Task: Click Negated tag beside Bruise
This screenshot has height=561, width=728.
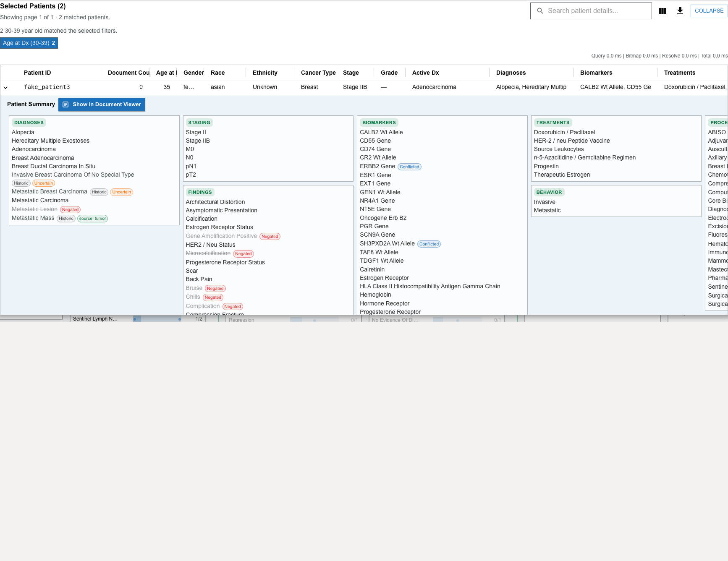Action: tap(215, 289)
